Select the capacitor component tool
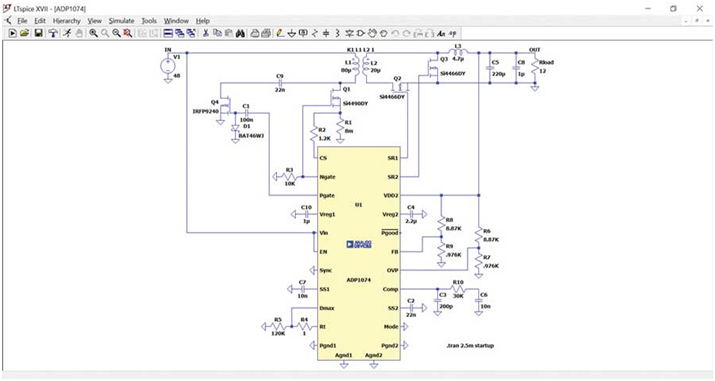This screenshot has width=715, height=381. [x=326, y=33]
